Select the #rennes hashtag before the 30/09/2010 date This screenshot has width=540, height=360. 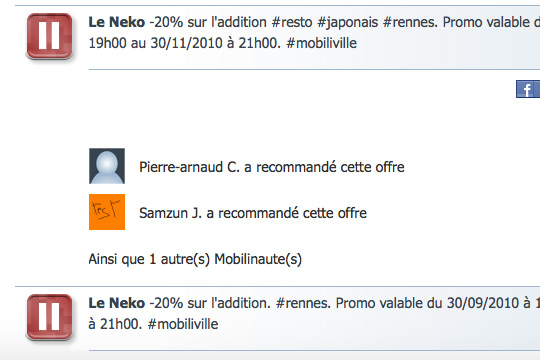tap(303, 304)
